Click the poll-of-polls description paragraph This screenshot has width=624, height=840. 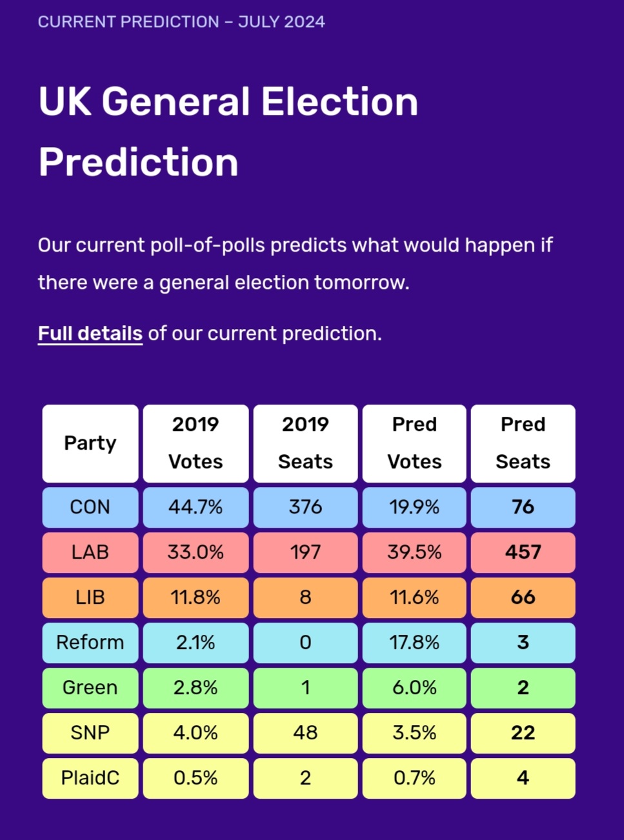(295, 264)
